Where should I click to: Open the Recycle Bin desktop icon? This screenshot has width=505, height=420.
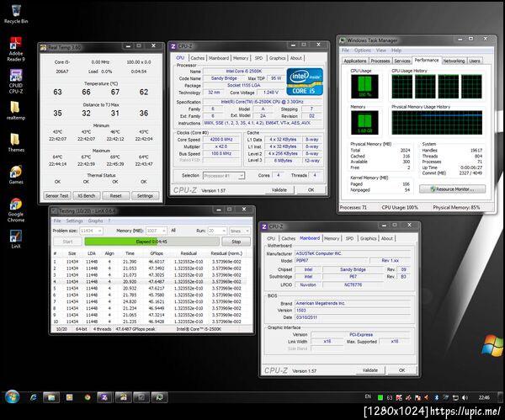[x=16, y=13]
